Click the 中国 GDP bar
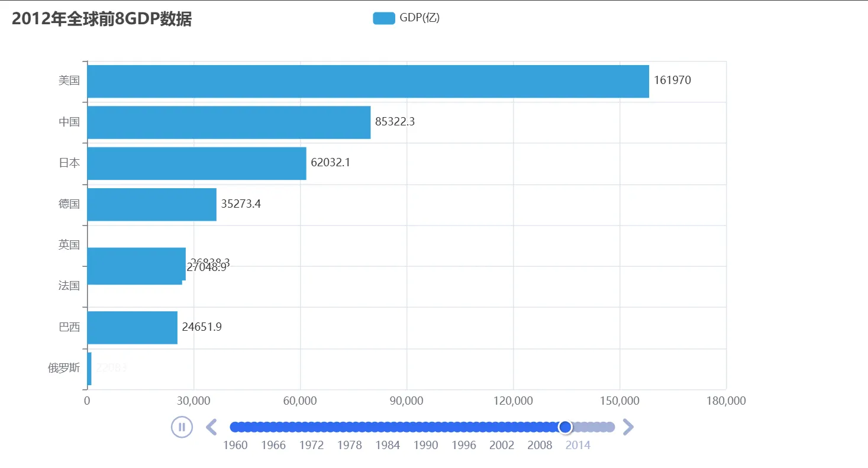This screenshot has height=468, width=868. pyautogui.click(x=228, y=122)
